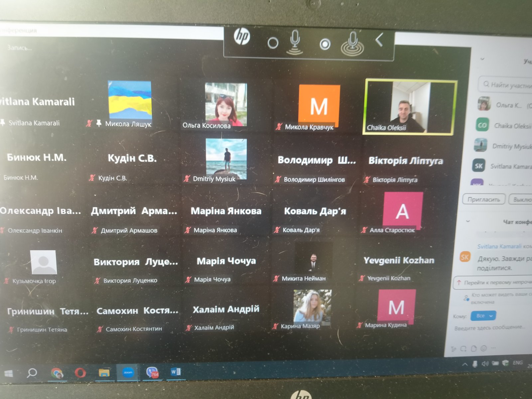The height and width of the screenshot is (399, 532).
Task: Select Chaika Oleksii in participants list
Action: pyautogui.click(x=504, y=125)
